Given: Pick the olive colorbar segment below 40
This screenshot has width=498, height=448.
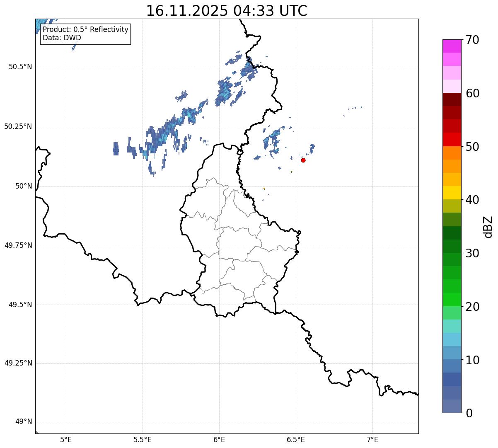Looking at the screenshot, I should [x=452, y=206].
